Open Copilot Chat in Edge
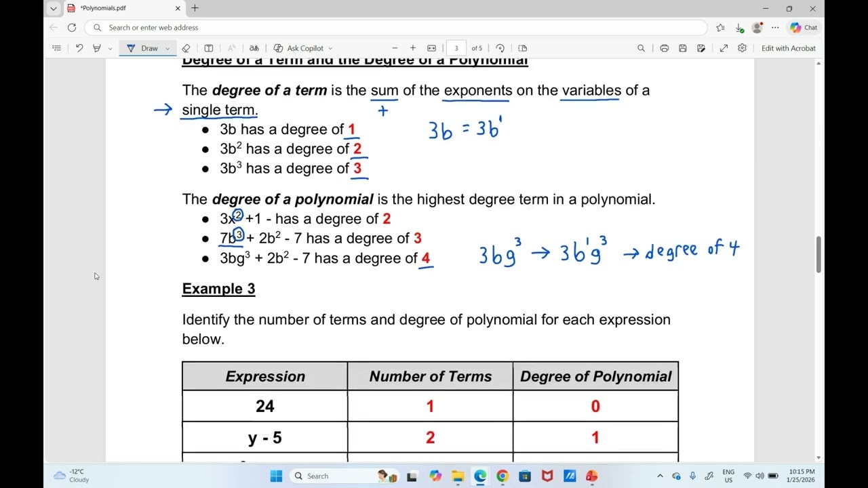The width and height of the screenshot is (868, 488). 804,28
